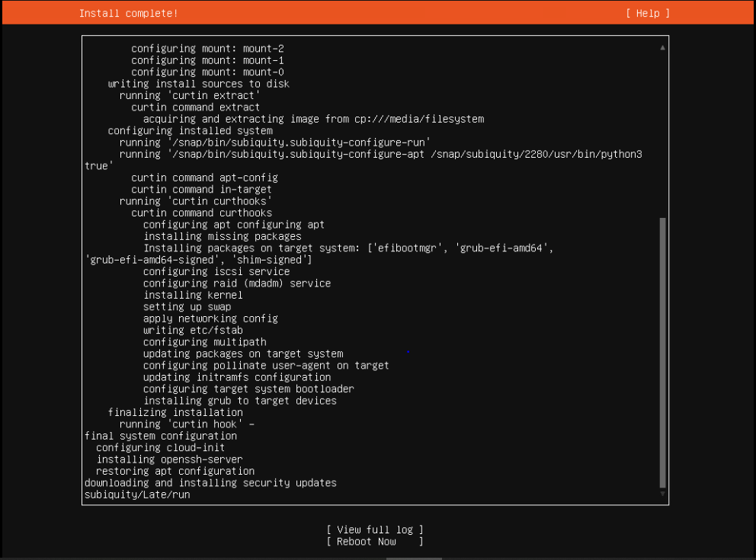The width and height of the screenshot is (756, 560).
Task: Click the 'final system configuration' log line
Action: click(161, 436)
